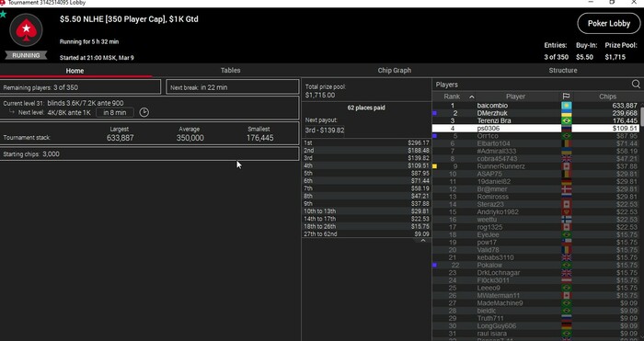Click the flag column header icon
The image size is (644, 341).
(566, 97)
